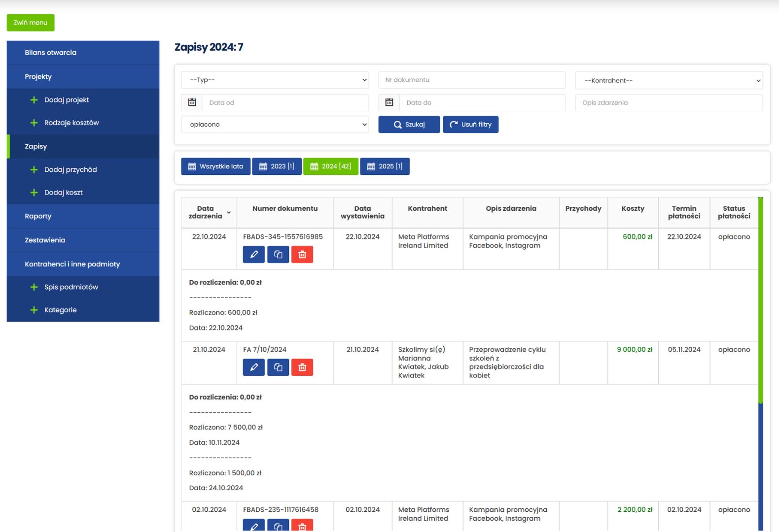Click the Usuń filtry button
779x532 pixels.
click(470, 125)
